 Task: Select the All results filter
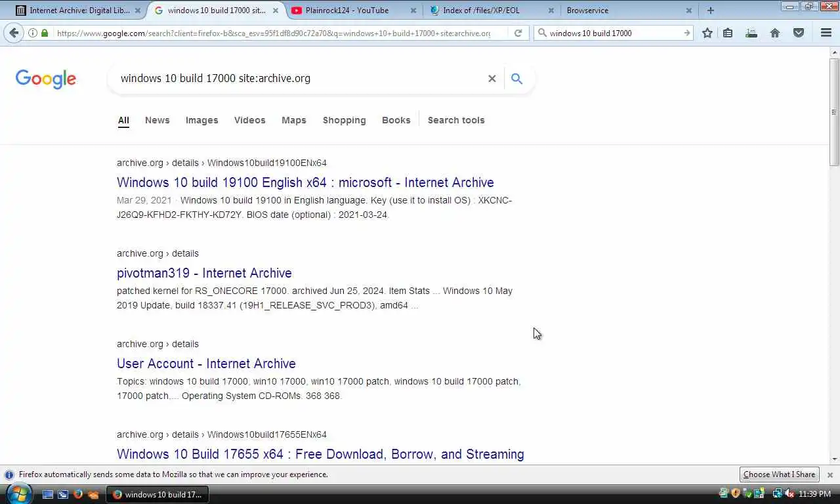(123, 120)
